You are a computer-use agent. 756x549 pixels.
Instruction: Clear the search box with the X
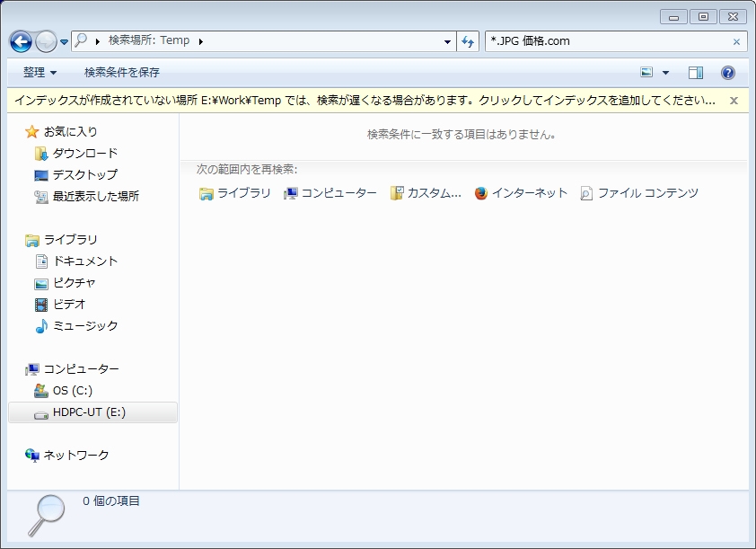pos(736,42)
